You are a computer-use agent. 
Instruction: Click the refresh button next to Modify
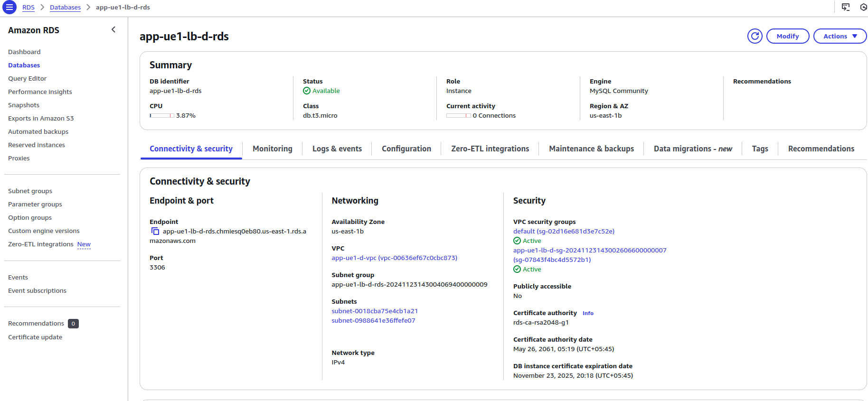pyautogui.click(x=755, y=36)
